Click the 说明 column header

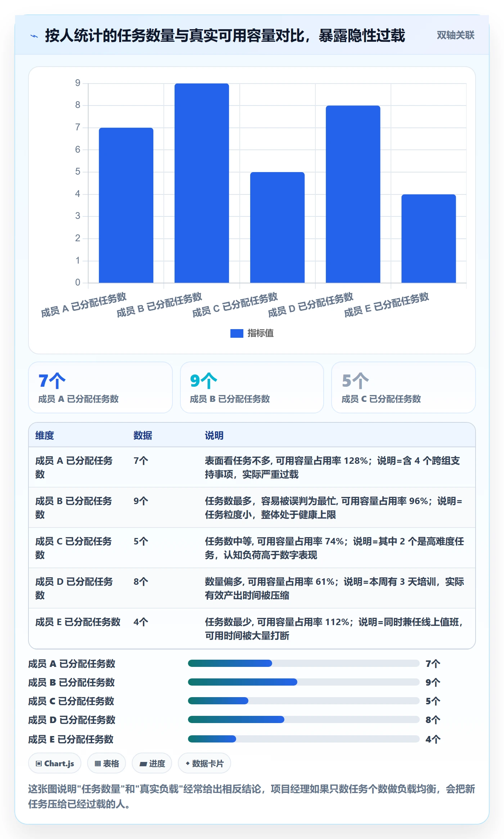coord(214,435)
